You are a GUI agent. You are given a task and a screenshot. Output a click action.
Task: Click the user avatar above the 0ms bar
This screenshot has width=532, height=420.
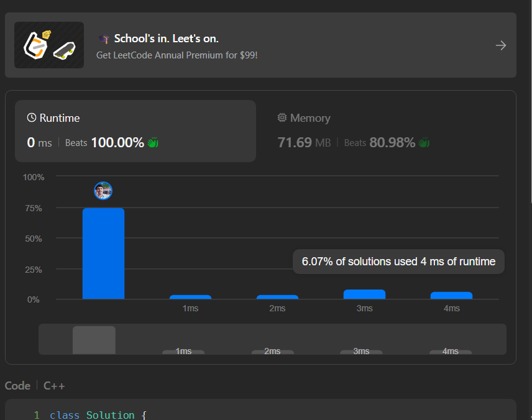103,191
